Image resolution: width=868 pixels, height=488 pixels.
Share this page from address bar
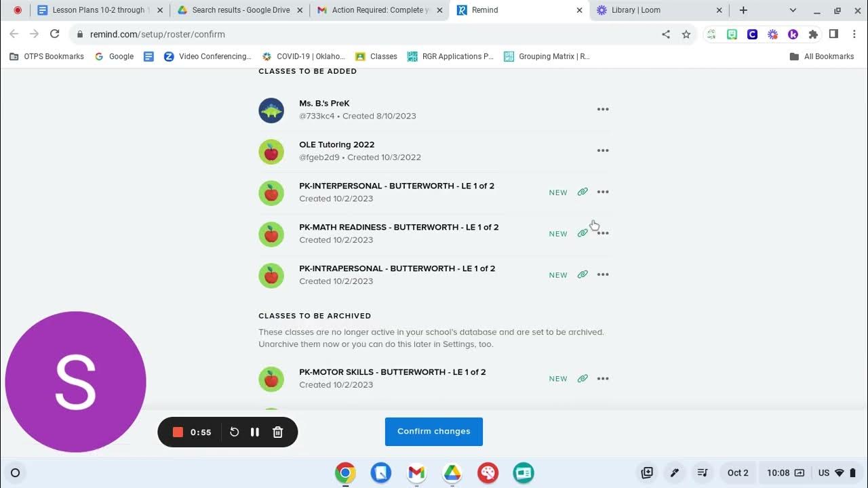coord(666,34)
